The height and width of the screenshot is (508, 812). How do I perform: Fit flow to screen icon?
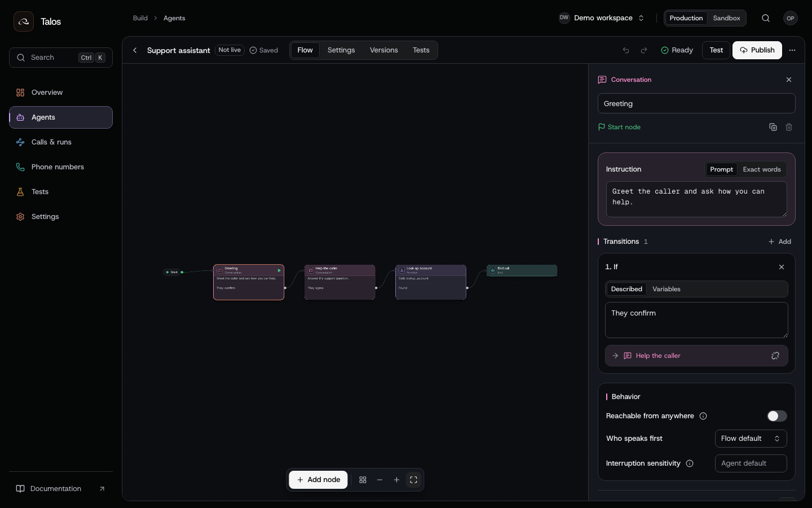click(x=413, y=480)
